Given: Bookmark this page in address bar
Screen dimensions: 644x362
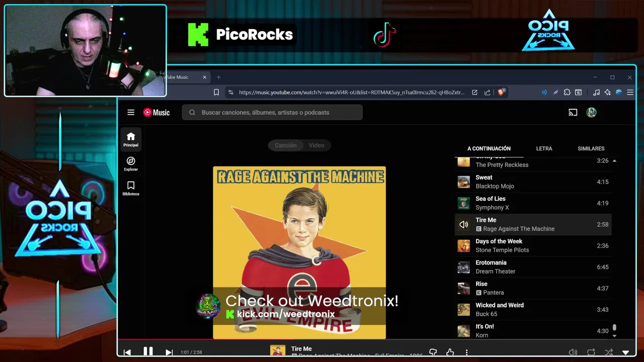Looking at the screenshot, I should coord(216,93).
